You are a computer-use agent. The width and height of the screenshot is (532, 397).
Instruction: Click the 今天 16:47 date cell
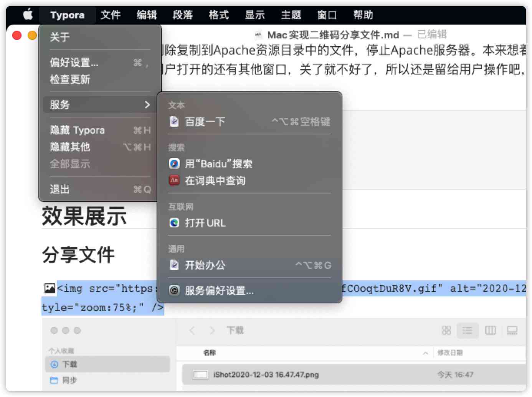tap(455, 374)
